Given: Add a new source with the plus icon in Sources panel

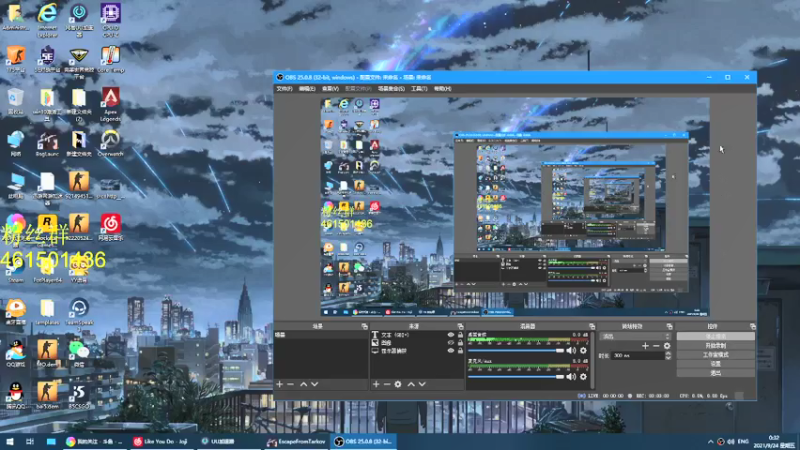Looking at the screenshot, I should point(376,384).
